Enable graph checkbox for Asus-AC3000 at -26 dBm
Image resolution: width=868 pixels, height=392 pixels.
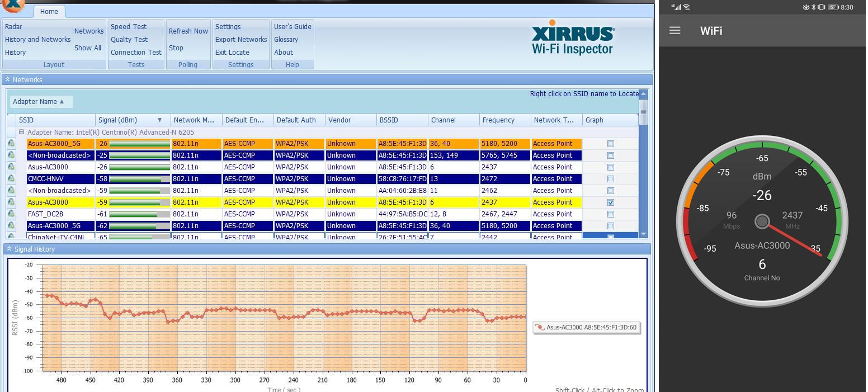611,167
